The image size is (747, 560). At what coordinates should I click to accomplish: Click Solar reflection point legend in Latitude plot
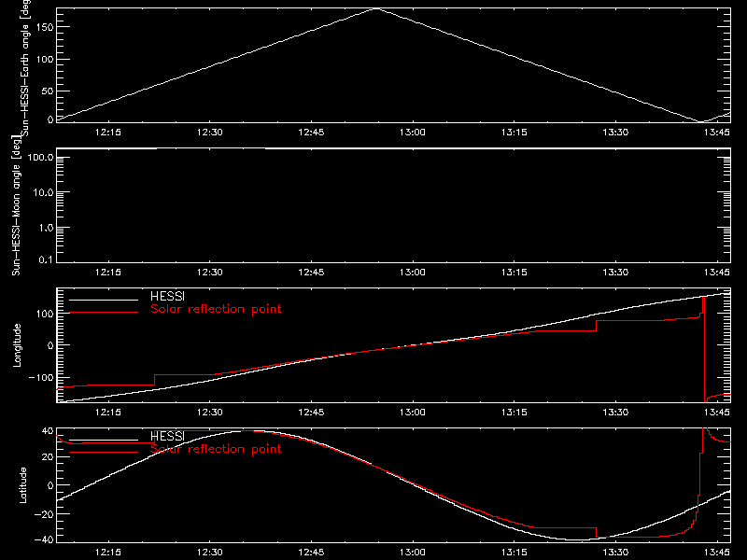tap(216, 449)
